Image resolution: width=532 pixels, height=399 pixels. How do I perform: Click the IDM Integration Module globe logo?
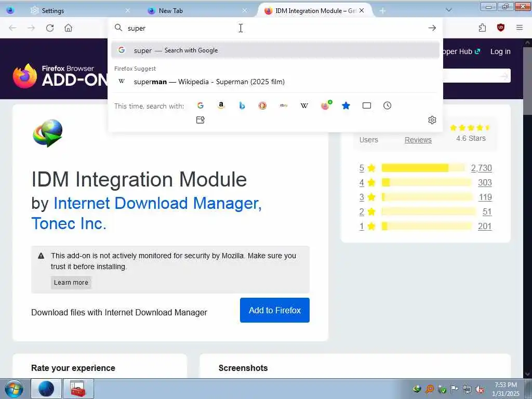point(47,133)
